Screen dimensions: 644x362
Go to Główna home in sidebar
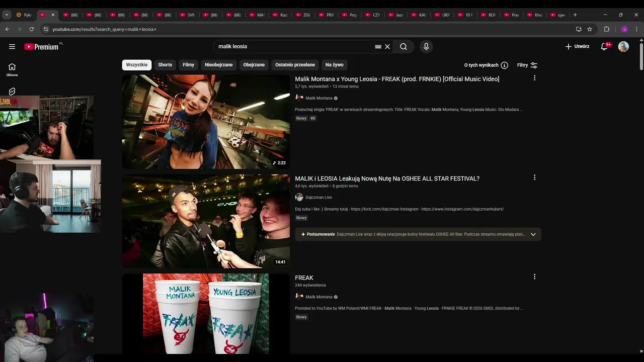[12, 69]
